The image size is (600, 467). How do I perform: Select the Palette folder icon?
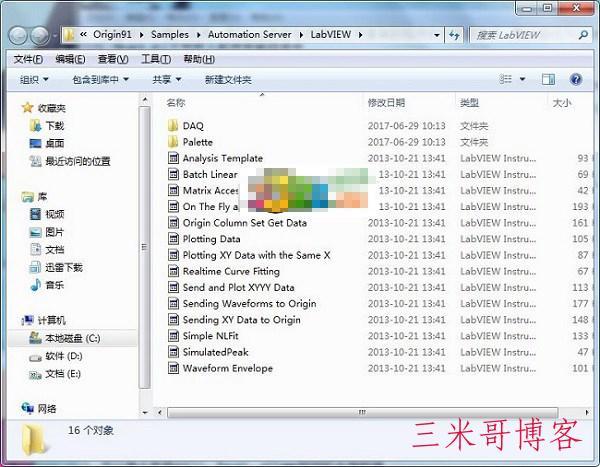[173, 142]
